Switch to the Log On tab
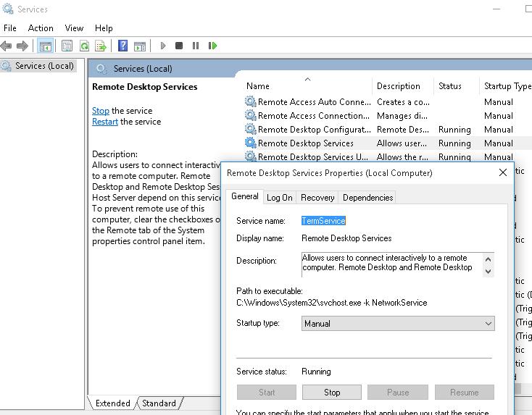 (279, 197)
